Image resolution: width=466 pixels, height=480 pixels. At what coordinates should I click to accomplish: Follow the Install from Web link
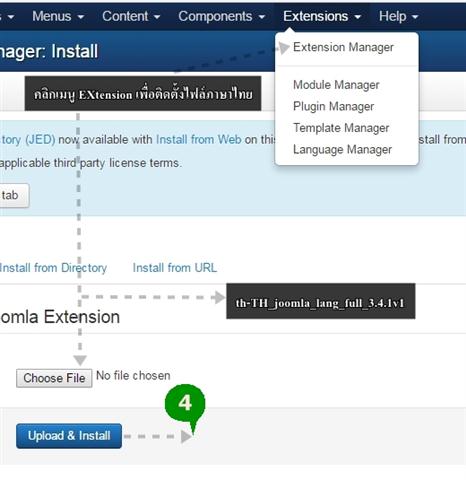(199, 140)
